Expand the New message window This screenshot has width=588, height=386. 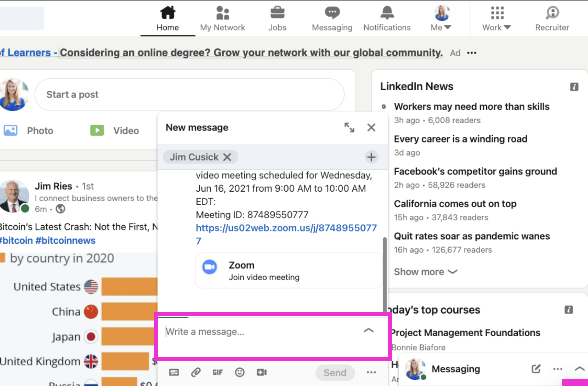coord(349,127)
